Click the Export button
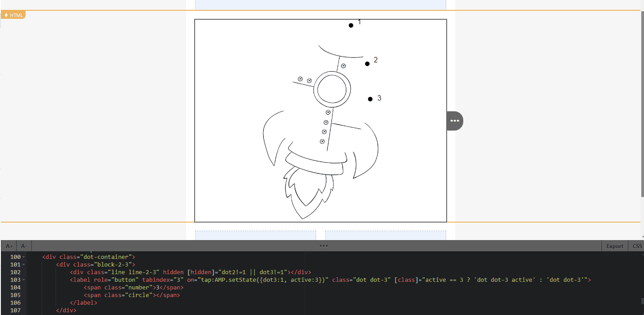 tap(614, 246)
